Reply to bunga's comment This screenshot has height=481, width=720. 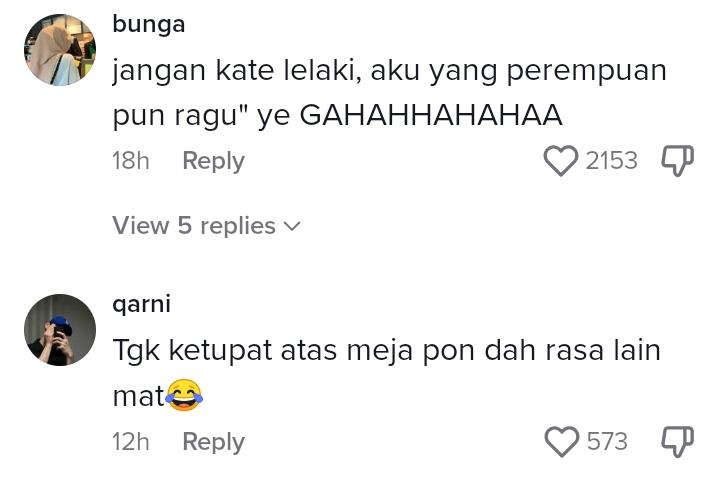pos(213,161)
